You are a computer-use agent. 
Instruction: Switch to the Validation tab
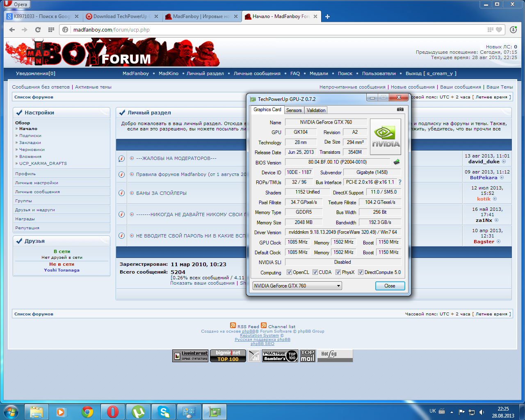(x=316, y=110)
